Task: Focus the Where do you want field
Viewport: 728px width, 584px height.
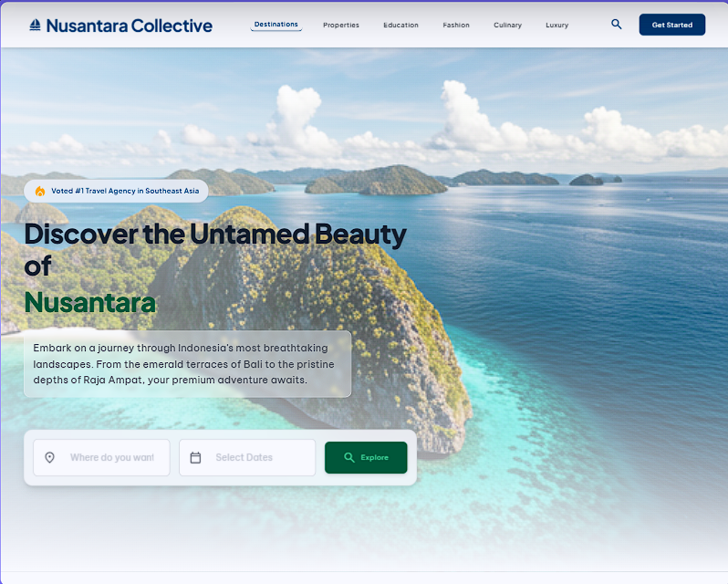Action: pos(101,458)
